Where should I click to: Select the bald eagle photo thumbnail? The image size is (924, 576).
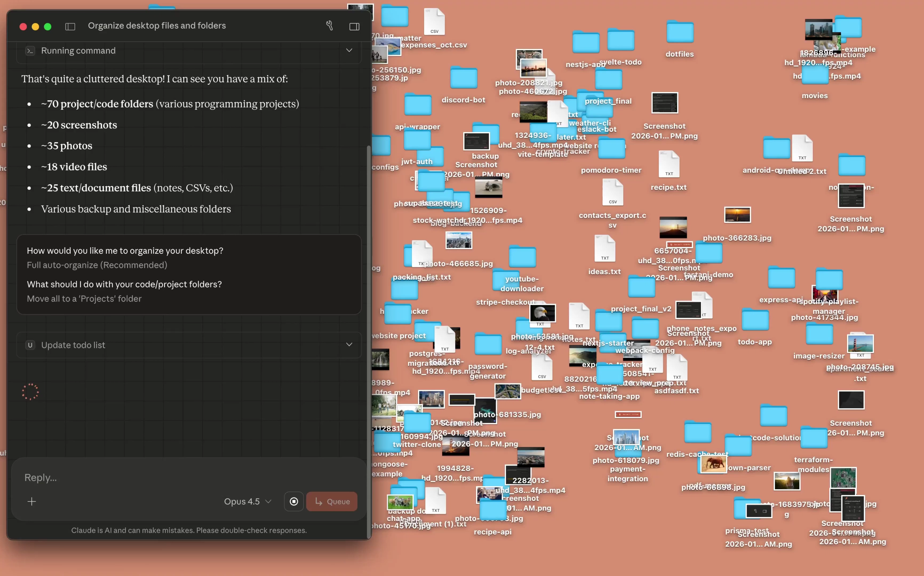[543, 313]
